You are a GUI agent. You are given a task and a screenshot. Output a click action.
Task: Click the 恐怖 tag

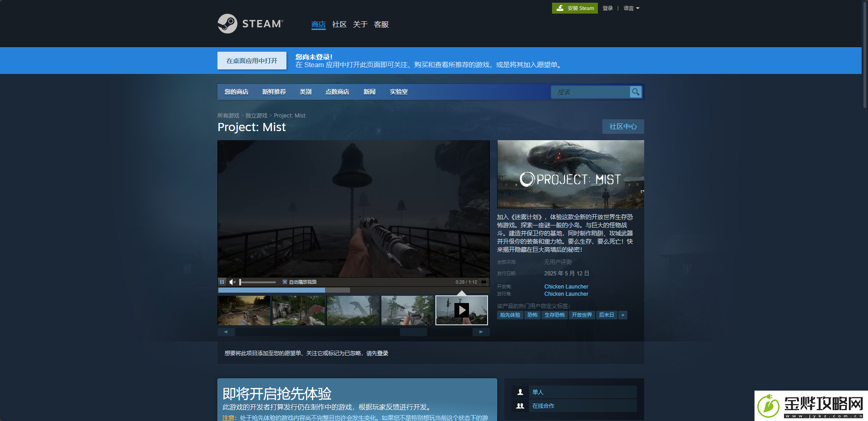532,315
